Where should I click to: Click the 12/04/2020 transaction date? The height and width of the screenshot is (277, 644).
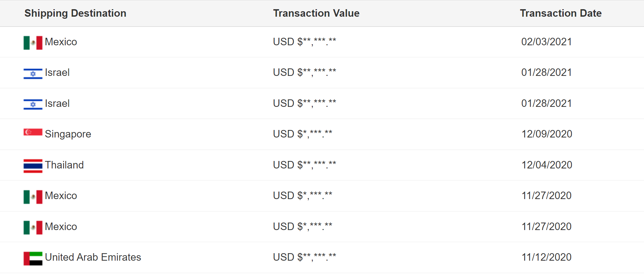point(547,165)
